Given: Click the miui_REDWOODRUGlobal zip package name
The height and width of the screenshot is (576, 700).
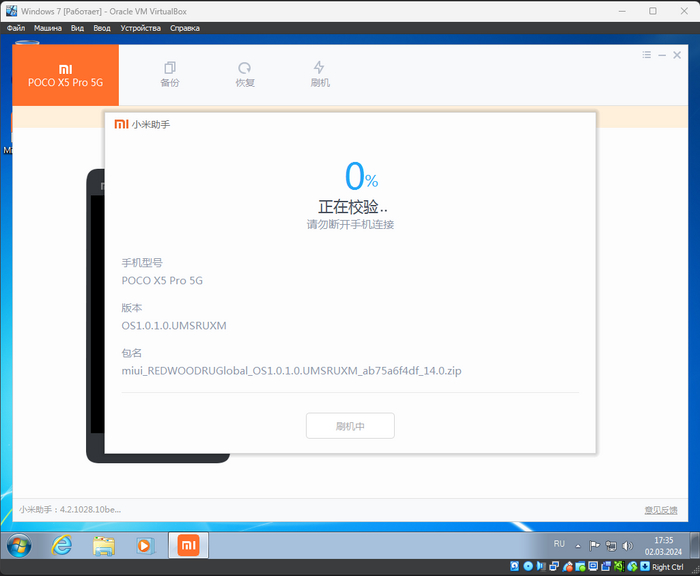Looking at the screenshot, I should point(291,371).
